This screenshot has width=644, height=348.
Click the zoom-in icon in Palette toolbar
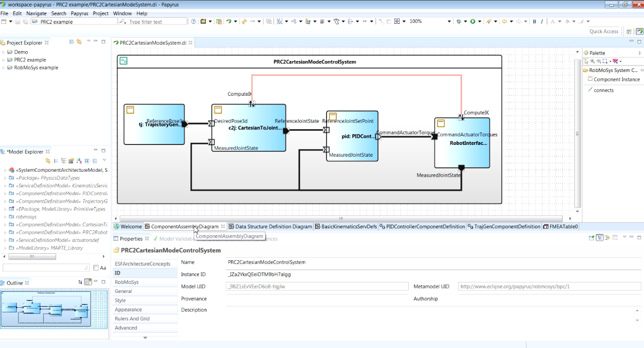(592, 61)
